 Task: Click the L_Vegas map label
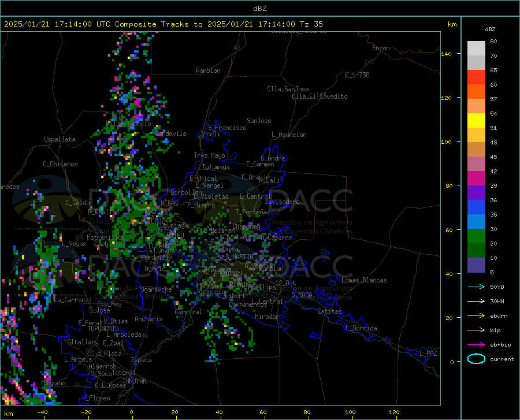tap(75, 244)
